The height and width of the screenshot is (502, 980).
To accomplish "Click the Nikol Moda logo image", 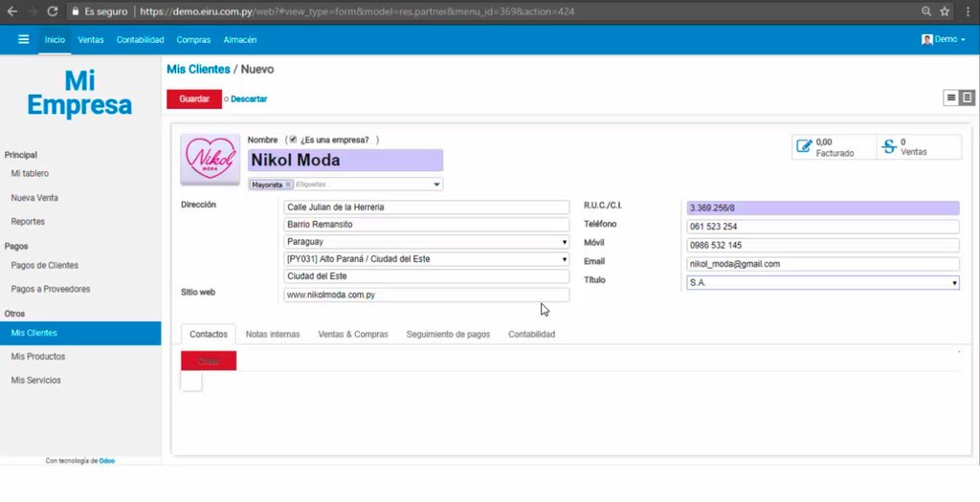I will tap(210, 160).
